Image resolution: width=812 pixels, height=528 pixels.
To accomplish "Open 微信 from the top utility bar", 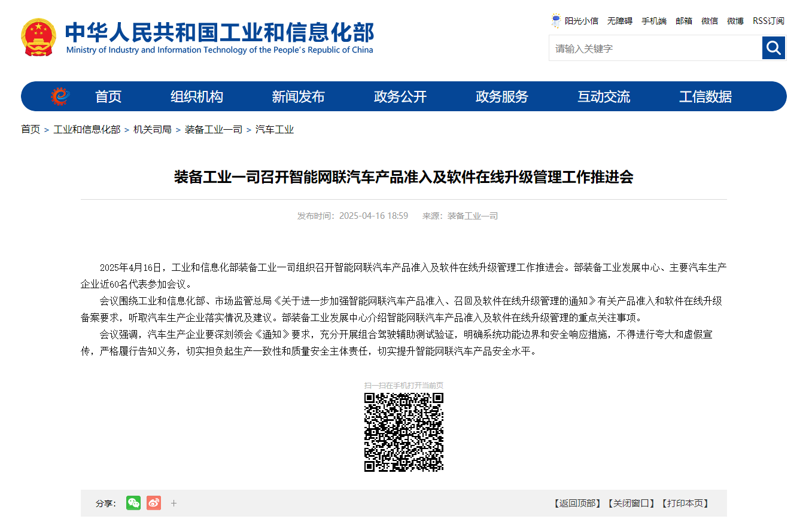I will coord(710,20).
